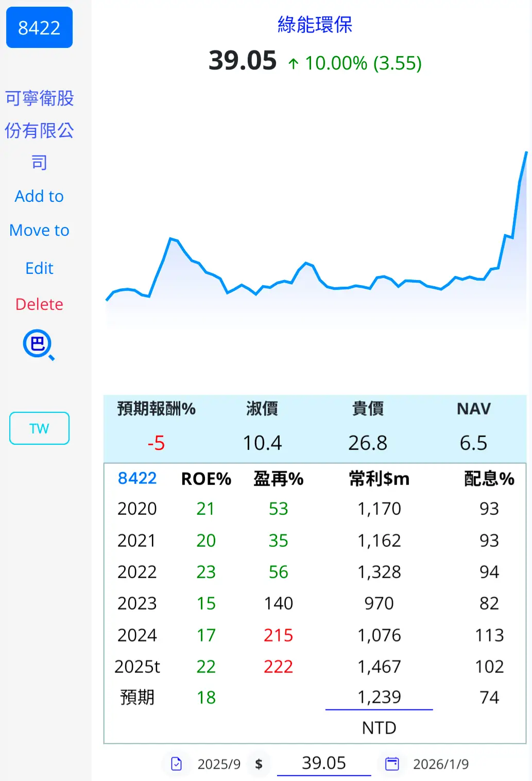Open the 可寧衛股份有限公司 company name link

[39, 130]
